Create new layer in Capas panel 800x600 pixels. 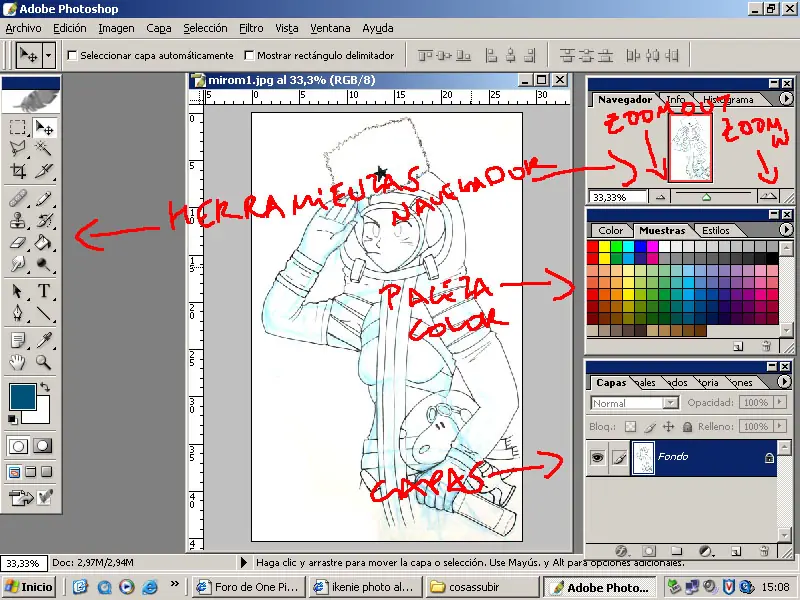tap(735, 551)
